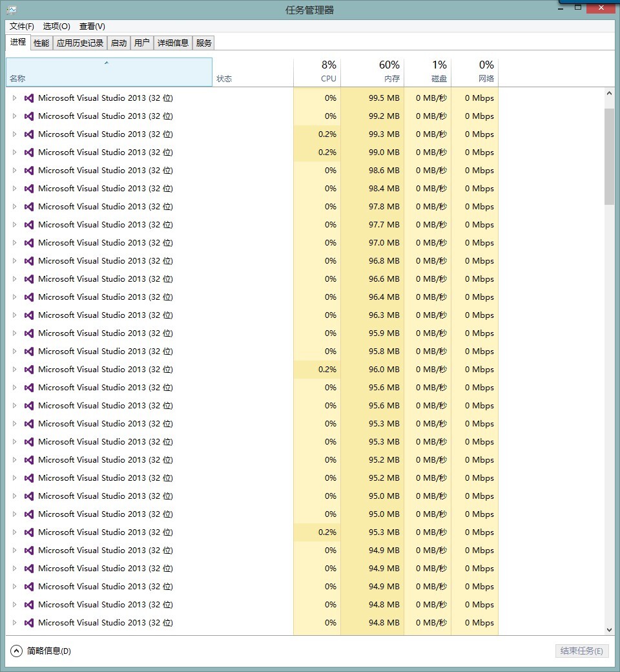This screenshot has width=620, height=672.
Task: Expand the process row using 97.0 MB memory
Action: [x=14, y=242]
